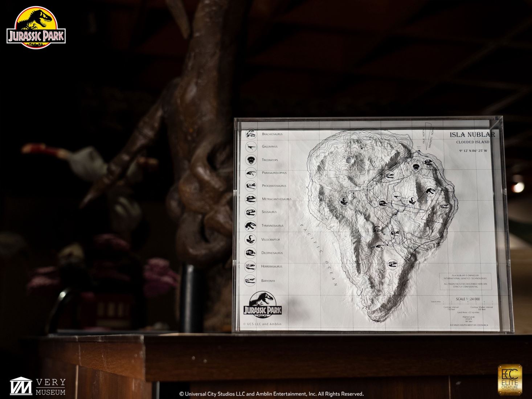Enable the Segisaurus map marker
532x399 pixels.
[250, 211]
